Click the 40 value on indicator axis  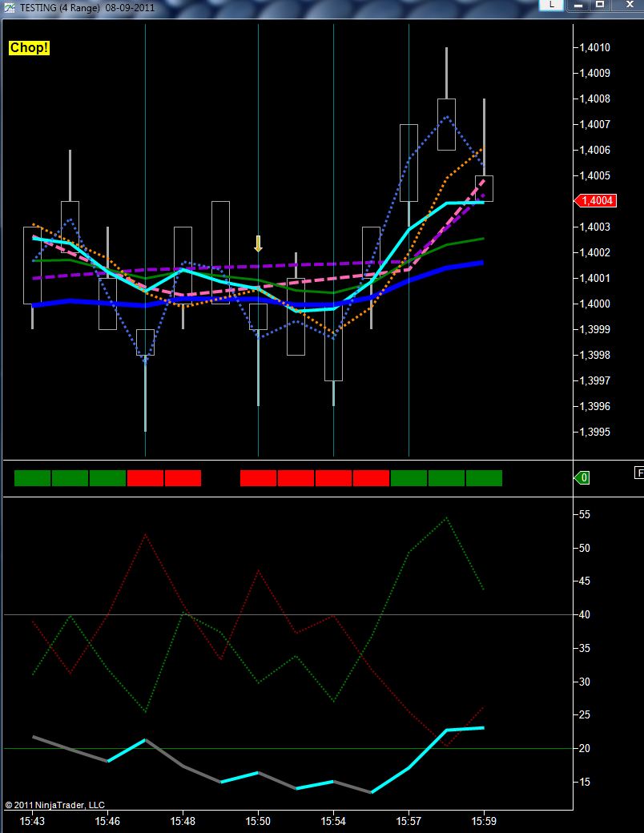point(585,615)
